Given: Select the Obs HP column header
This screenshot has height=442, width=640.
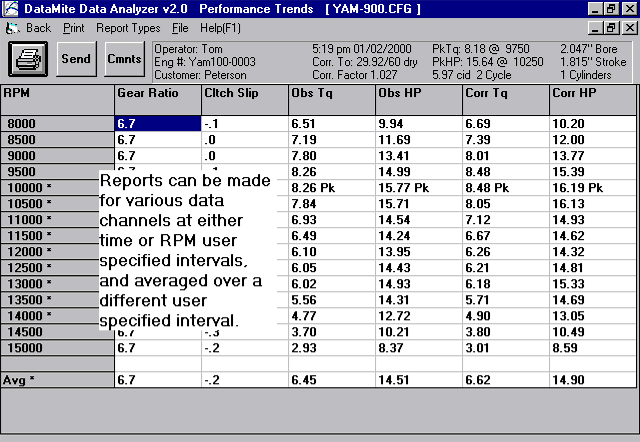Looking at the screenshot, I should [x=419, y=100].
